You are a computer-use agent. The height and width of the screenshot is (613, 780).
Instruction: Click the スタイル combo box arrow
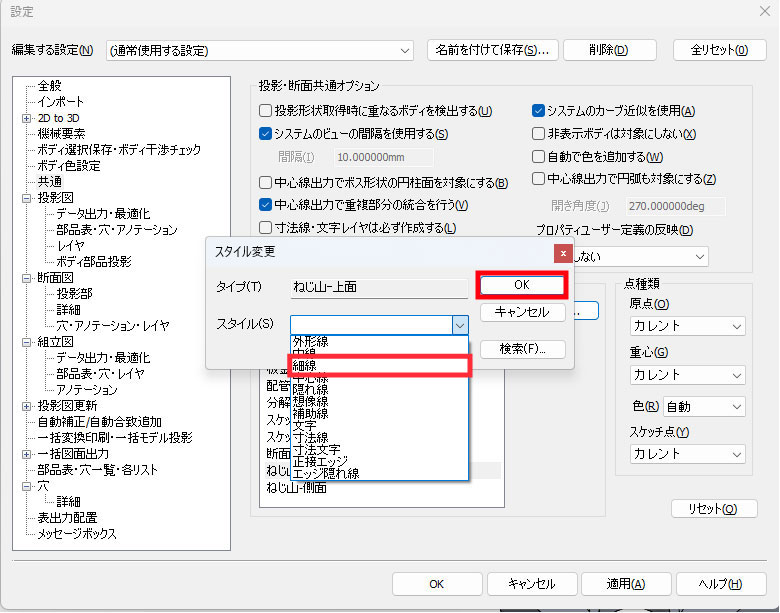pos(459,324)
